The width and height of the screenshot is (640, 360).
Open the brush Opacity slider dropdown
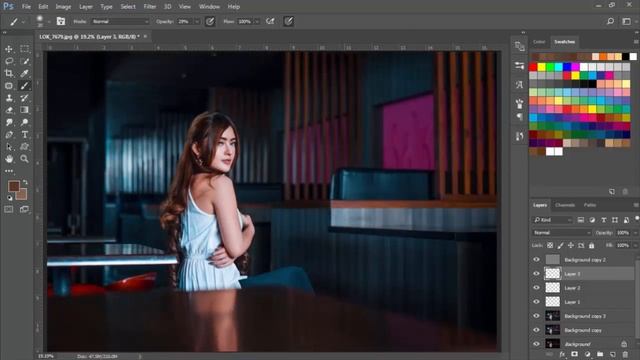coord(197,21)
